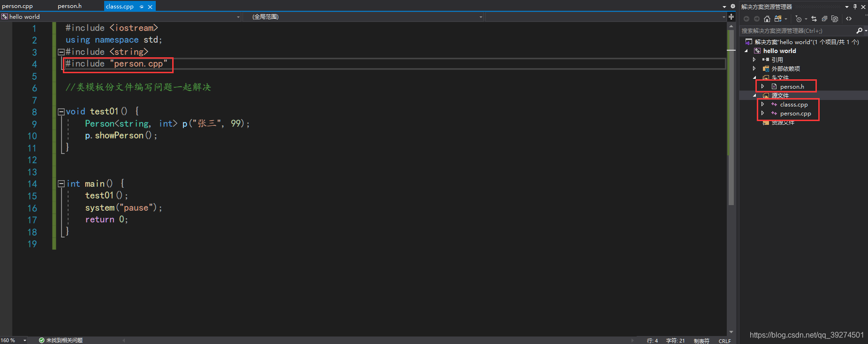Select the classs.cpp editor tab

coord(120,7)
